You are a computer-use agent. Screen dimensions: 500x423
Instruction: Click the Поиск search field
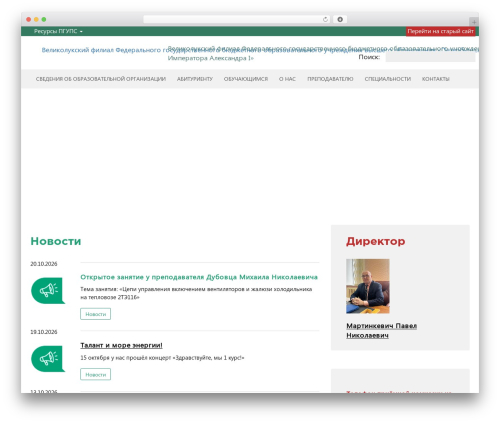point(430,57)
